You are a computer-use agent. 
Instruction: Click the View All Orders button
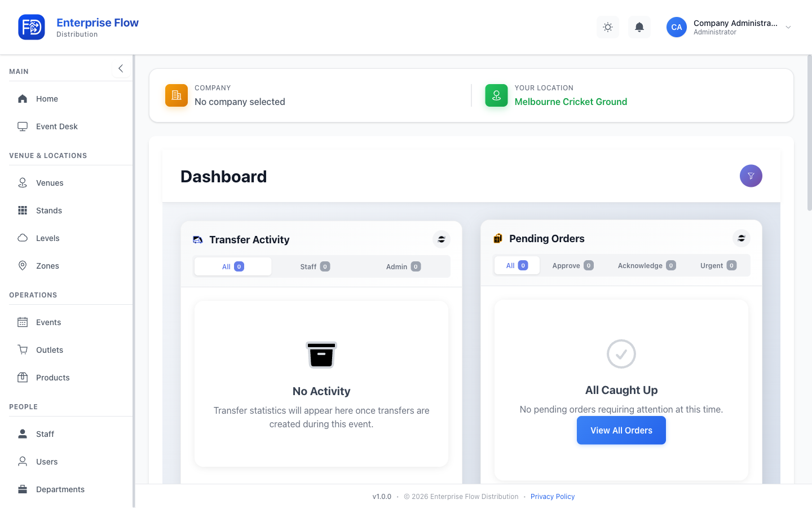point(621,430)
